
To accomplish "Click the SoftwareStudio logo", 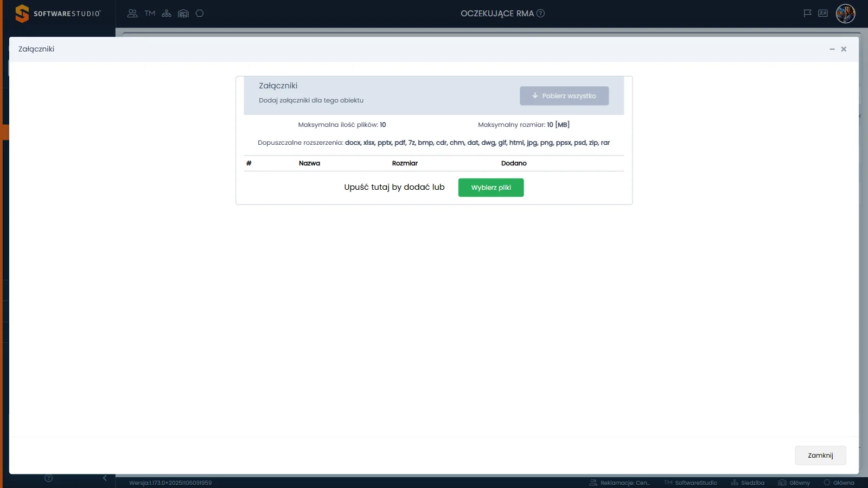I will (x=58, y=14).
